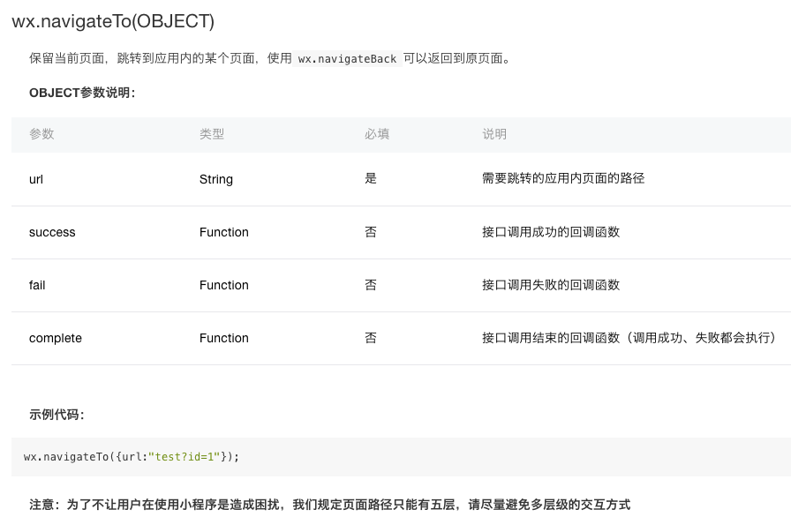The height and width of the screenshot is (532, 791).
Task: Click the 接口调用失败的回调函数 description
Action: 551,285
